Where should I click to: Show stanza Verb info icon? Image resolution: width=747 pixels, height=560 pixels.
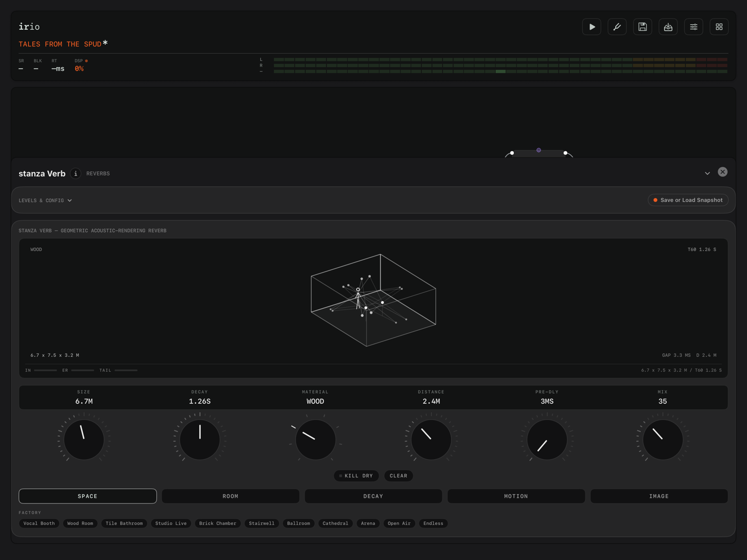76,173
